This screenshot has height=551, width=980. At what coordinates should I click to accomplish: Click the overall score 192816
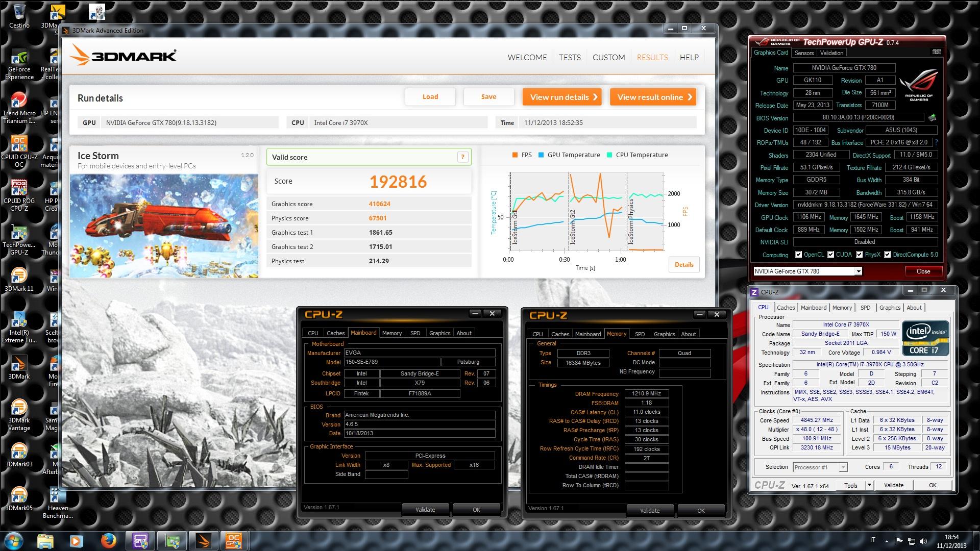click(x=398, y=182)
